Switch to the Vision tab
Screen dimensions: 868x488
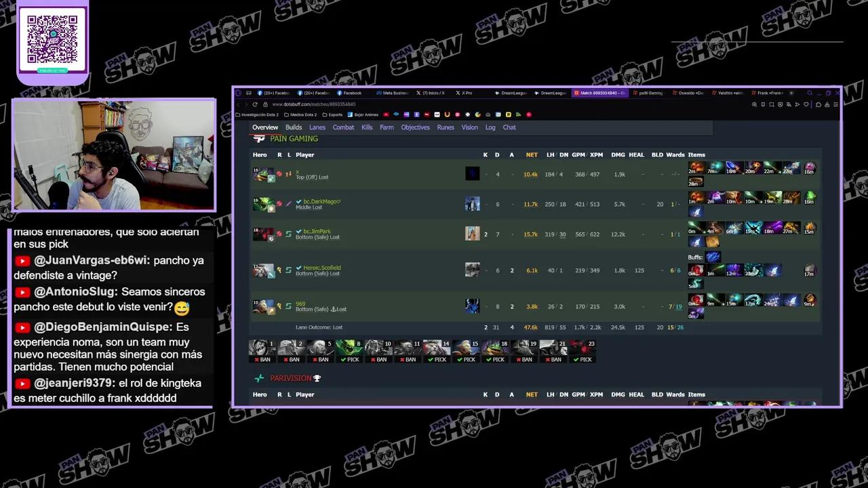(469, 127)
